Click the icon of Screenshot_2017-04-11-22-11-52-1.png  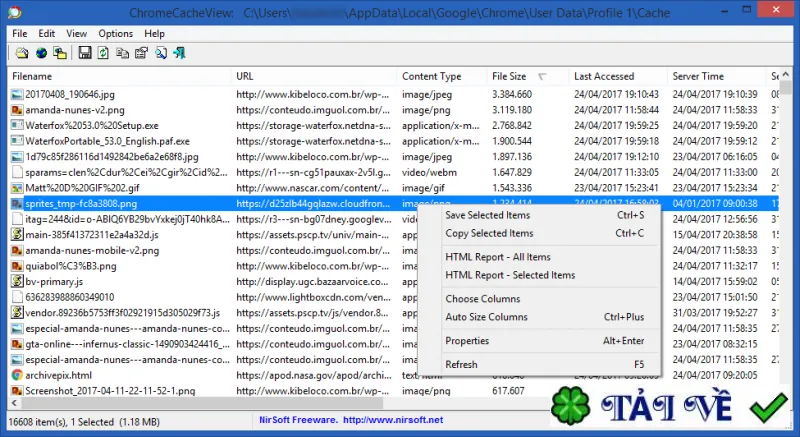pyautogui.click(x=17, y=391)
